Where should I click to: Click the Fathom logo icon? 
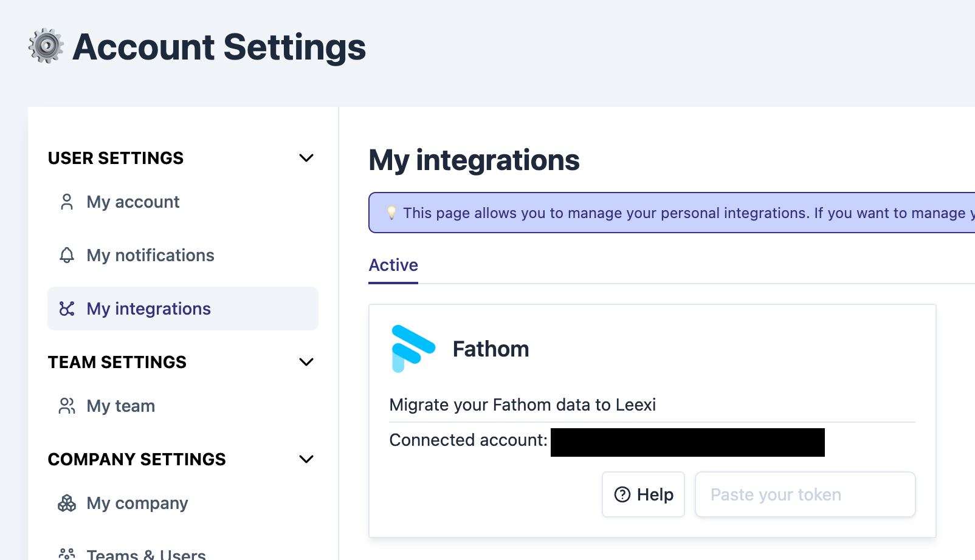pyautogui.click(x=413, y=349)
